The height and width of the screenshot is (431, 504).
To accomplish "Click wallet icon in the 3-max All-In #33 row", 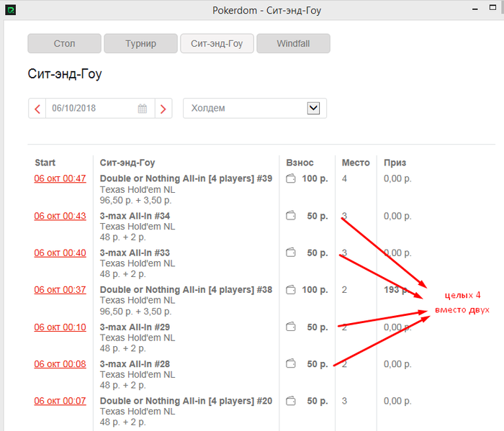I will [291, 253].
